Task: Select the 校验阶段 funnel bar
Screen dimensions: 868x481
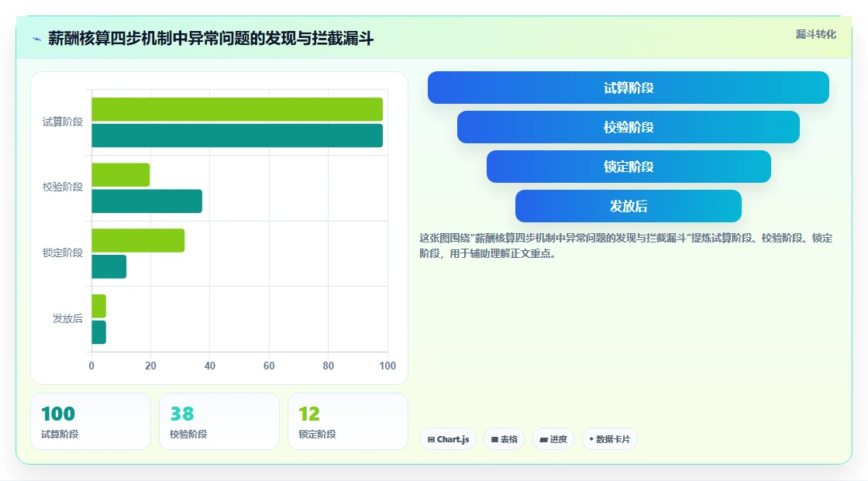Action: (x=629, y=127)
